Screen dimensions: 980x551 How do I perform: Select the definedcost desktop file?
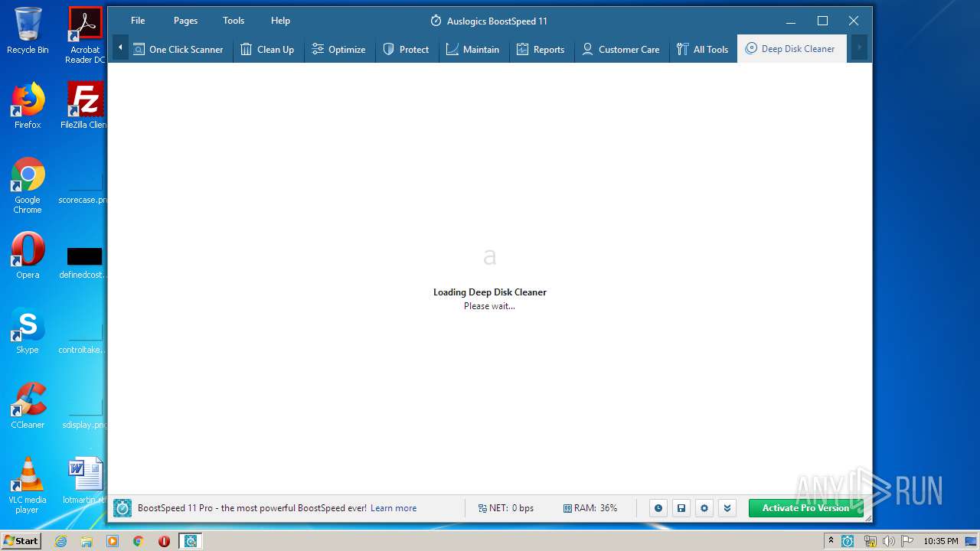(84, 262)
